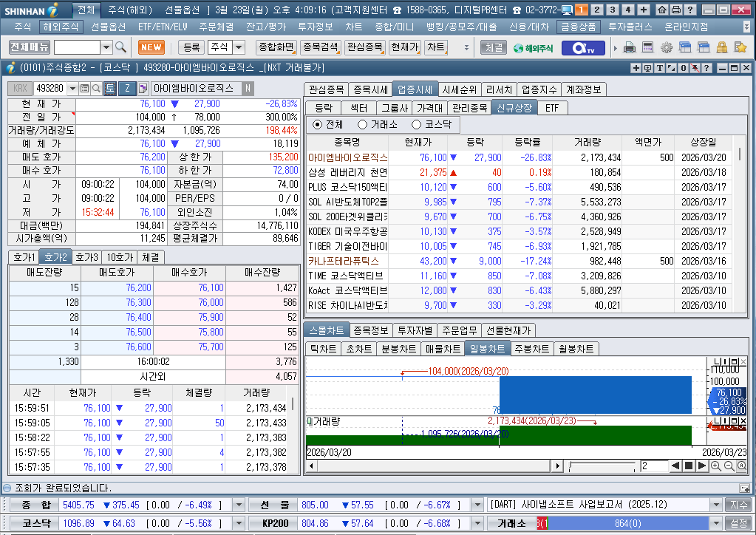Select the 코스닥 radio button

click(417, 125)
